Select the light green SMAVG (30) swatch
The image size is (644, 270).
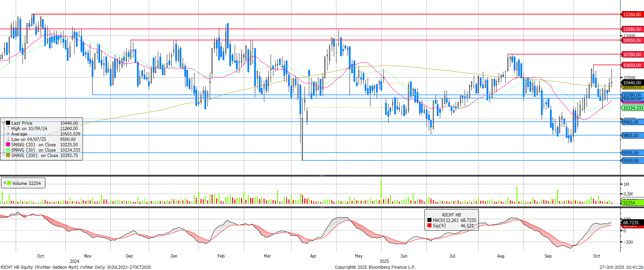(8, 150)
